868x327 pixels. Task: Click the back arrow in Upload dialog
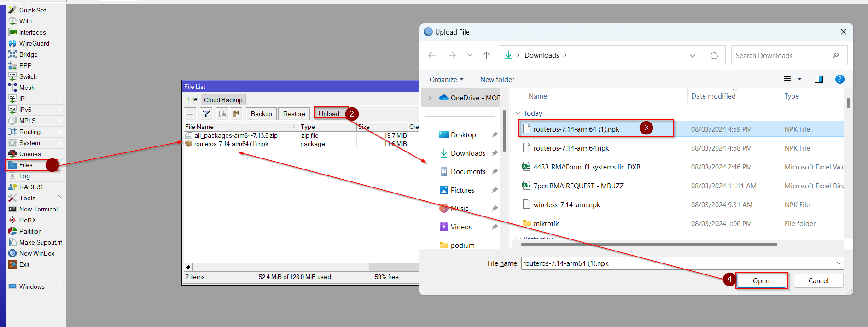click(x=432, y=55)
